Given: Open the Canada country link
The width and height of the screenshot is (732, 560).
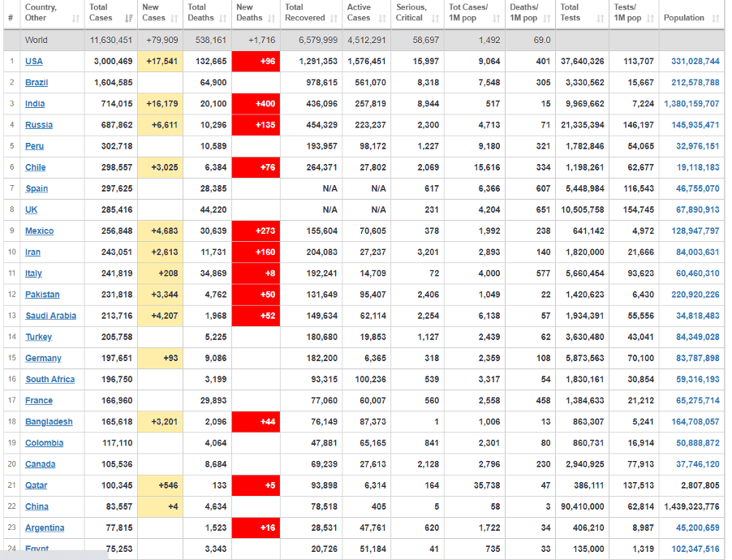Looking at the screenshot, I should 40,464.
